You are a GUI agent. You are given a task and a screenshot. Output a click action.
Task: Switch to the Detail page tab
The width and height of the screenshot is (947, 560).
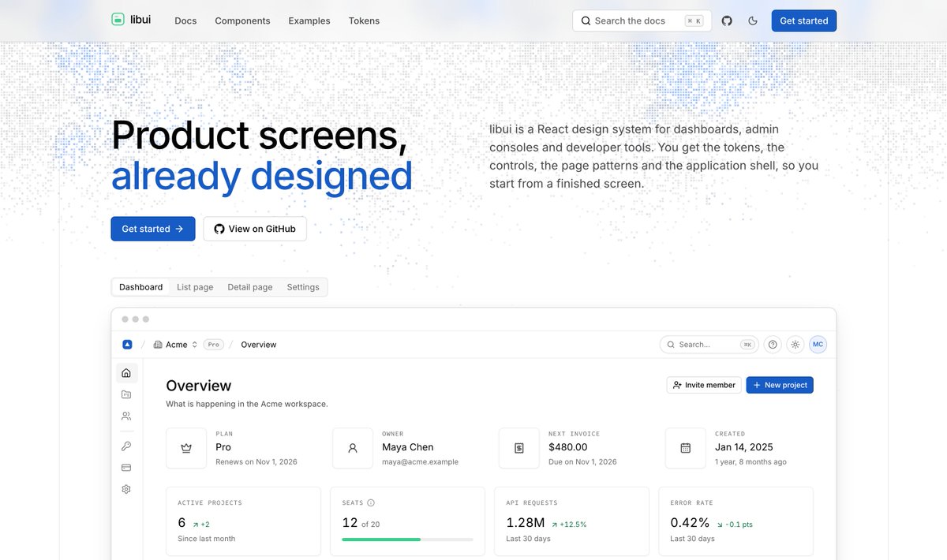coord(250,287)
